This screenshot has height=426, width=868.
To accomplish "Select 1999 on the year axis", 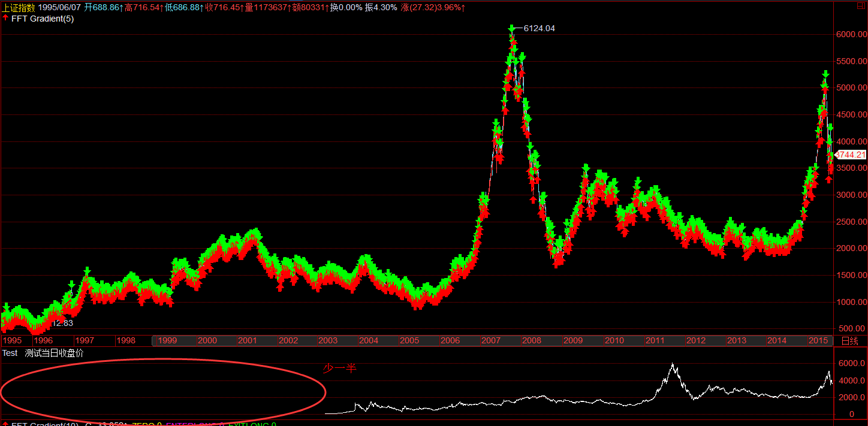I will tap(167, 341).
